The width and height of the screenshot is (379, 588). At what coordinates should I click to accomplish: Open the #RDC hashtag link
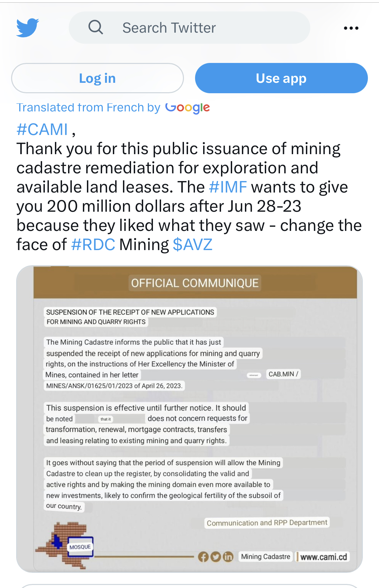coord(93,245)
